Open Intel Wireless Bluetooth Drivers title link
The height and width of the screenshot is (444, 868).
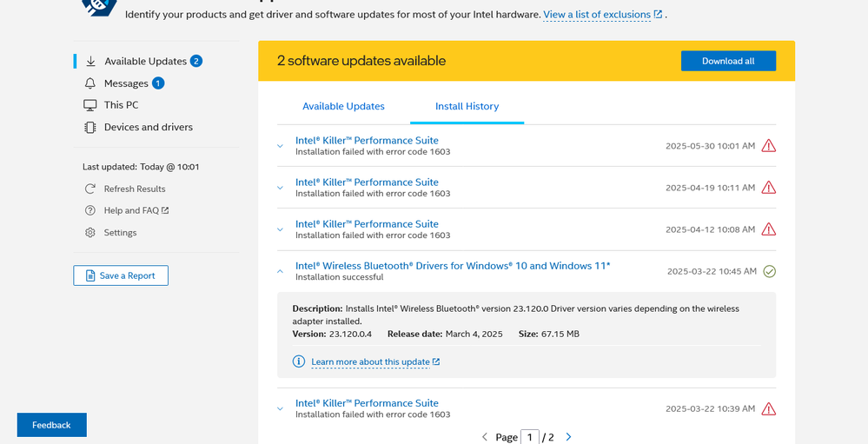[453, 266]
